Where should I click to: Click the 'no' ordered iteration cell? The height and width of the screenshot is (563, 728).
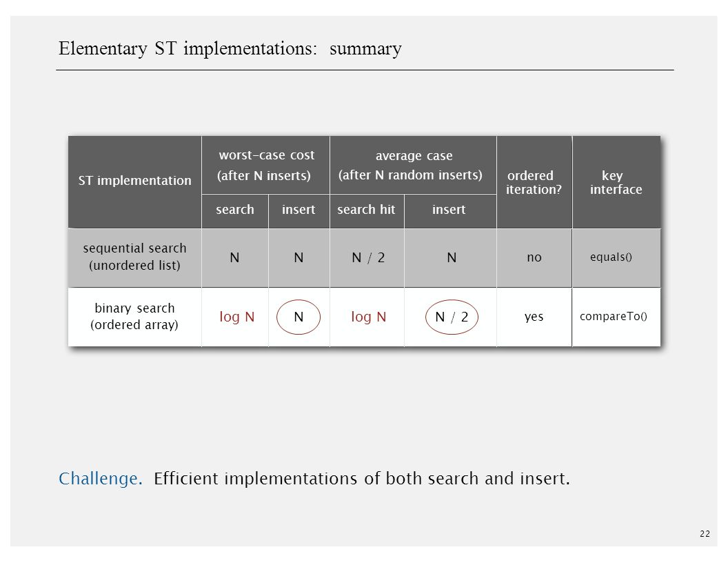pyautogui.click(x=534, y=257)
